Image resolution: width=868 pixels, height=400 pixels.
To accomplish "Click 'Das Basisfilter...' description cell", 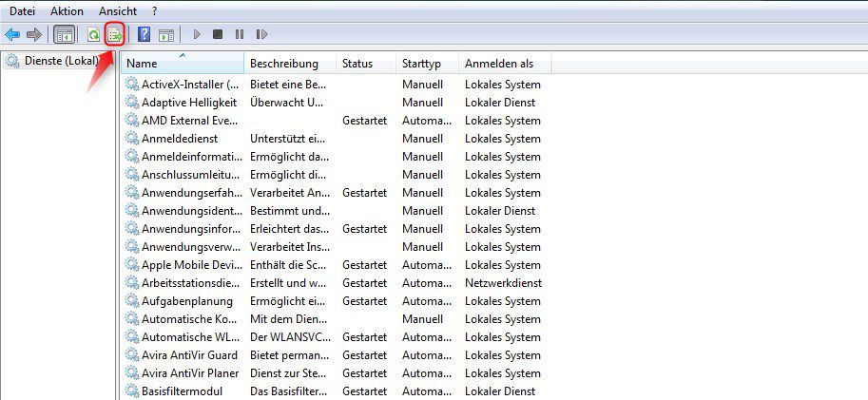I will coord(290,391).
